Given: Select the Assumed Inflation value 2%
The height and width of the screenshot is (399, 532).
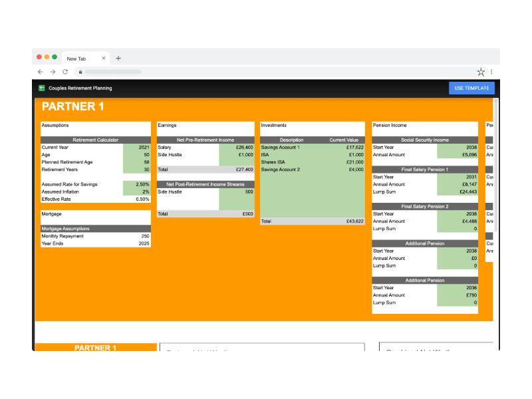Looking at the screenshot, I should coord(137,192).
